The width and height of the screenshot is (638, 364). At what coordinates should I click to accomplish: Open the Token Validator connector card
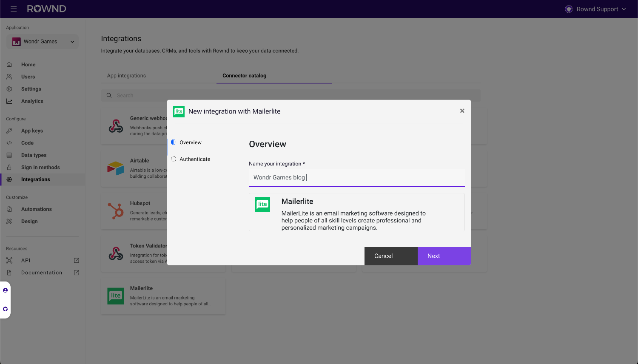(134, 254)
